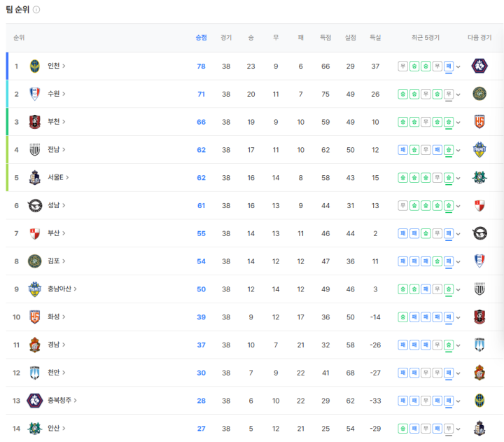Image resolution: width=504 pixels, height=442 pixels.
Task: Click 인천's next match opponent crest
Action: point(479,66)
